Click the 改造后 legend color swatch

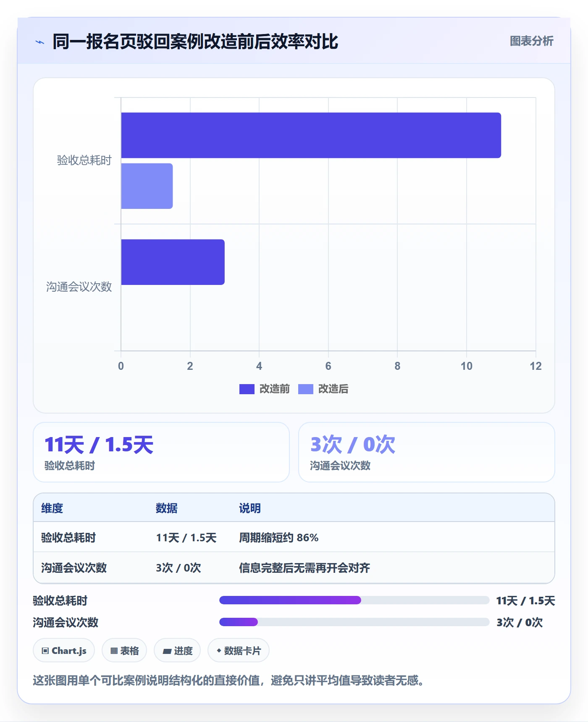pos(305,389)
